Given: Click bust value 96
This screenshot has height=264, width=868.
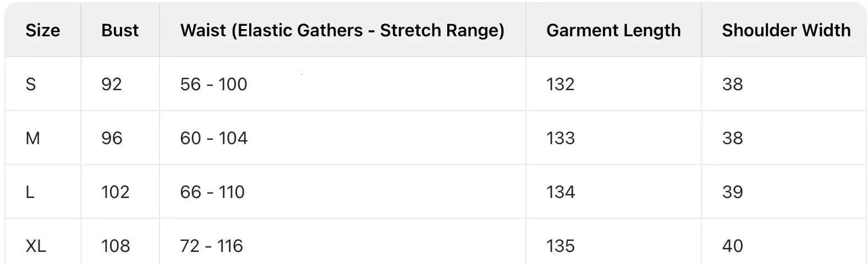Looking at the screenshot, I should (x=112, y=138).
